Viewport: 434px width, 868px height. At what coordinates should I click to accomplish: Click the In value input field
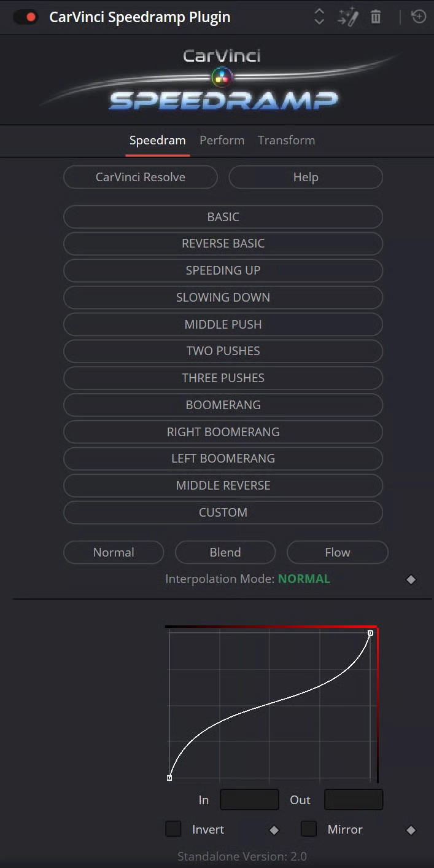249,800
